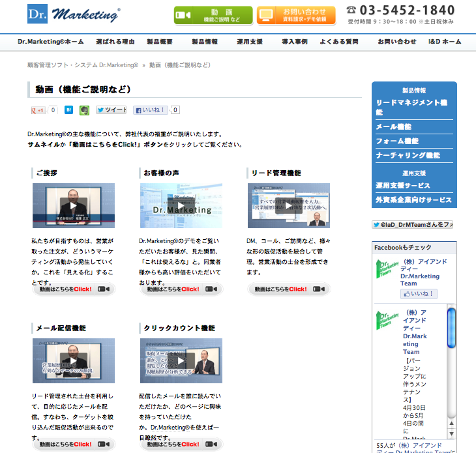Click 動画はこちらをClick! under クリックカウント機能
The height and width of the screenshot is (453, 476).
coord(181,445)
